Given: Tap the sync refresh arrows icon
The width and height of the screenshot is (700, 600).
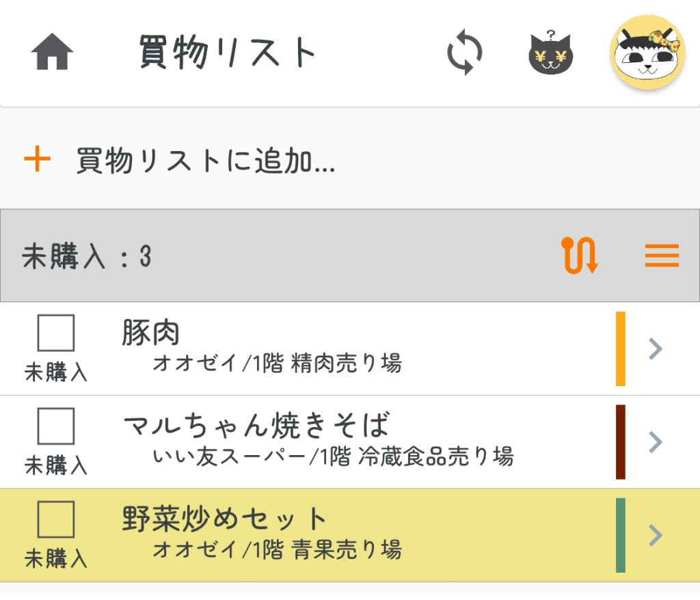Looking at the screenshot, I should (x=465, y=53).
